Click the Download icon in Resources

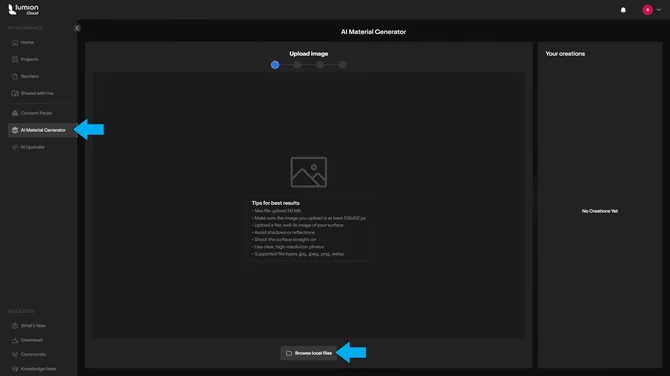(15, 340)
